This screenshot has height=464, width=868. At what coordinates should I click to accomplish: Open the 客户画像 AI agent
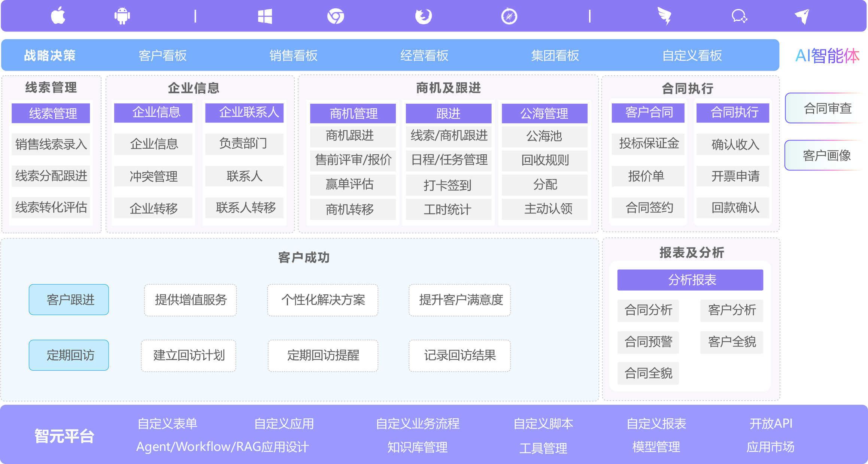pyautogui.click(x=826, y=155)
